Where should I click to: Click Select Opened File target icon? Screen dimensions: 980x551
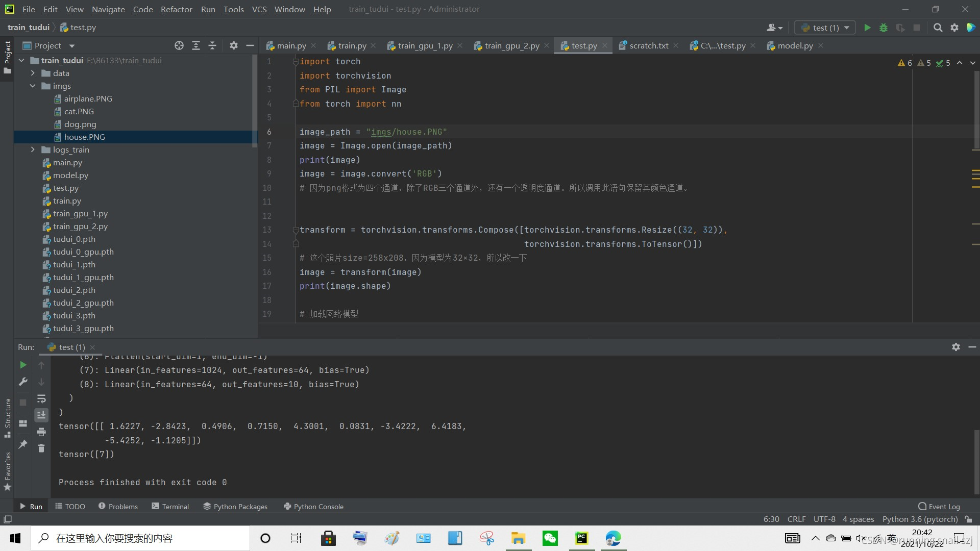[x=179, y=45]
